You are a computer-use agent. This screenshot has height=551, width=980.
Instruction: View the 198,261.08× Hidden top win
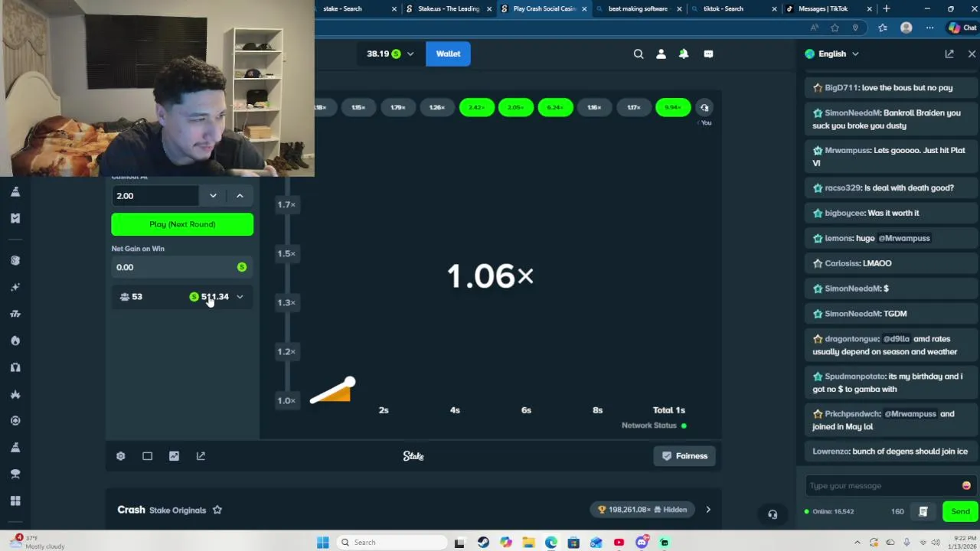pyautogui.click(x=642, y=510)
